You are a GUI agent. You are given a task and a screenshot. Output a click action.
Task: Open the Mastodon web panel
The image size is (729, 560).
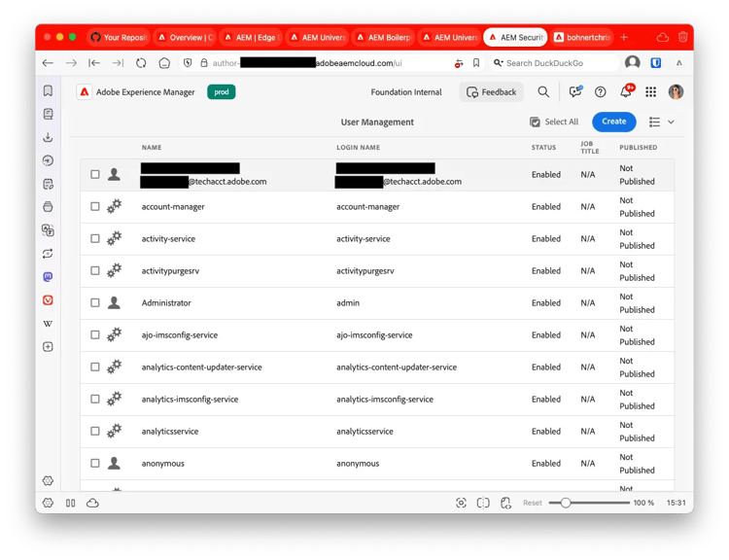point(48,277)
